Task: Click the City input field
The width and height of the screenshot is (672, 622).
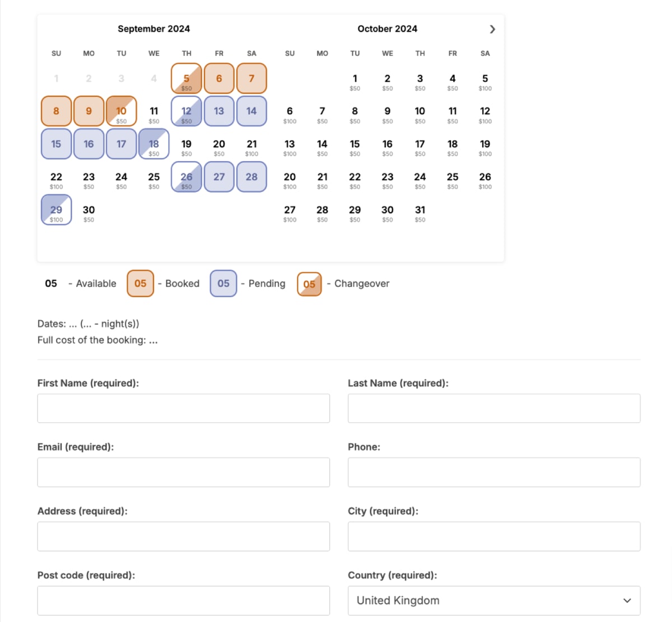Action: point(494,536)
